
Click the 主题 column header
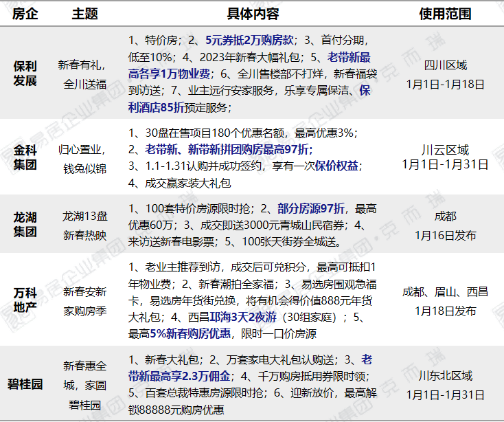click(85, 14)
